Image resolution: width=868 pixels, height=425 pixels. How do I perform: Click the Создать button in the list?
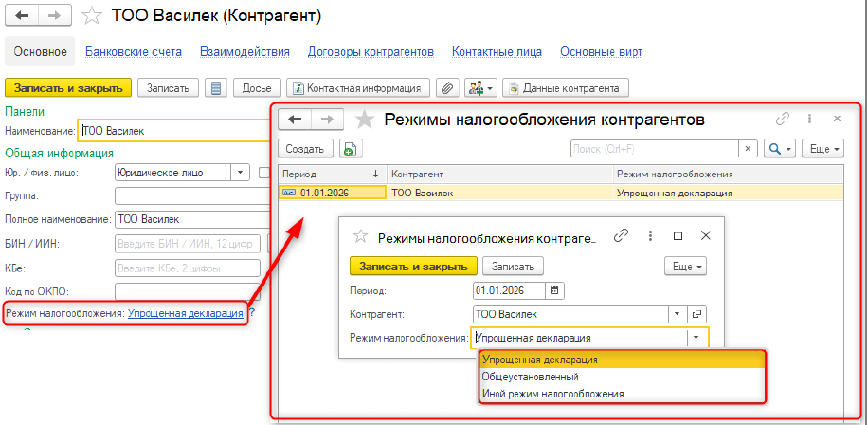(306, 149)
